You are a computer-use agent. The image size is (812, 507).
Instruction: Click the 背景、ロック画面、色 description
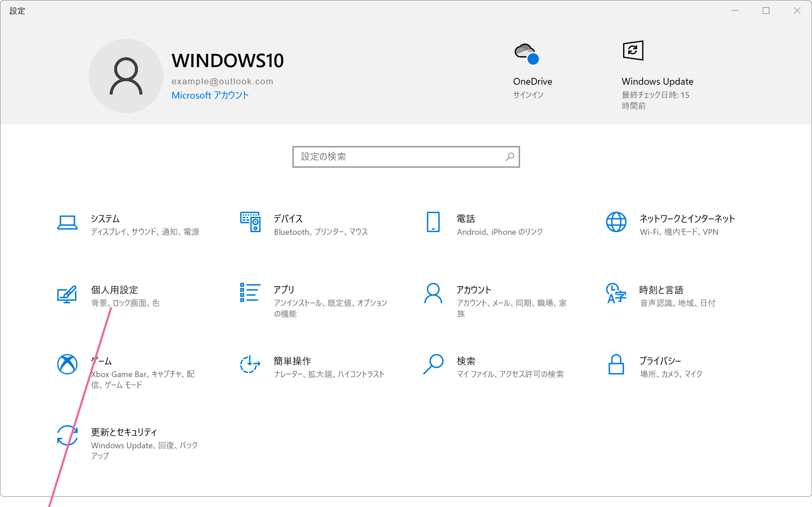(125, 303)
